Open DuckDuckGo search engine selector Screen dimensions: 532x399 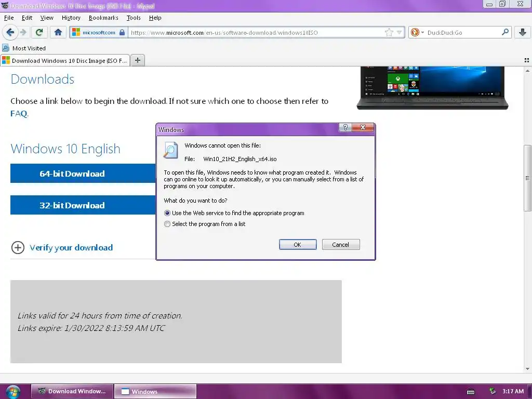417,33
